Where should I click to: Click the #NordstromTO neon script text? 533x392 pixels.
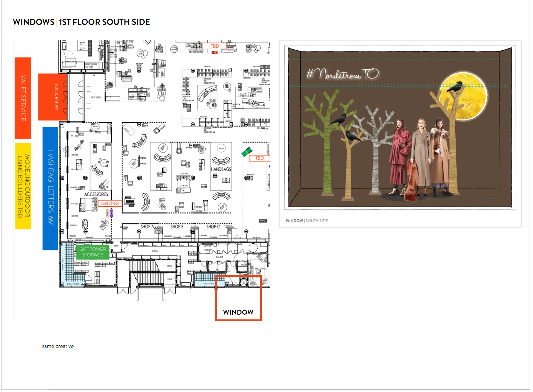tap(342, 74)
